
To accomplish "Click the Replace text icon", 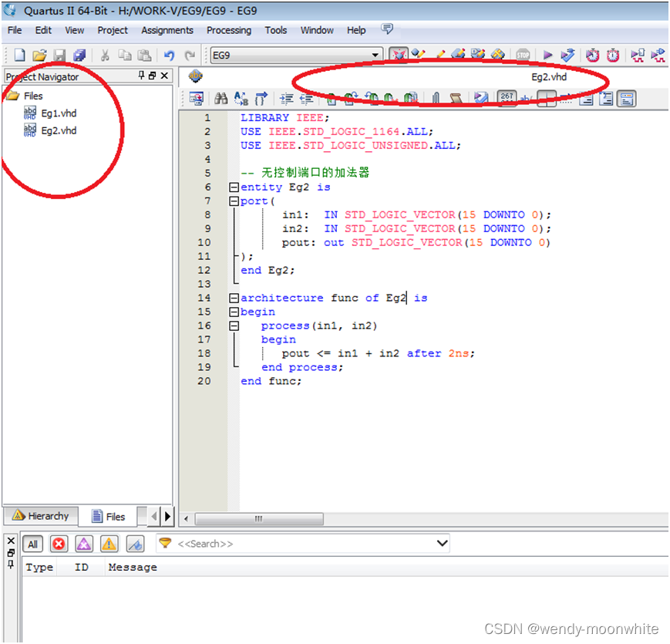I will [241, 99].
